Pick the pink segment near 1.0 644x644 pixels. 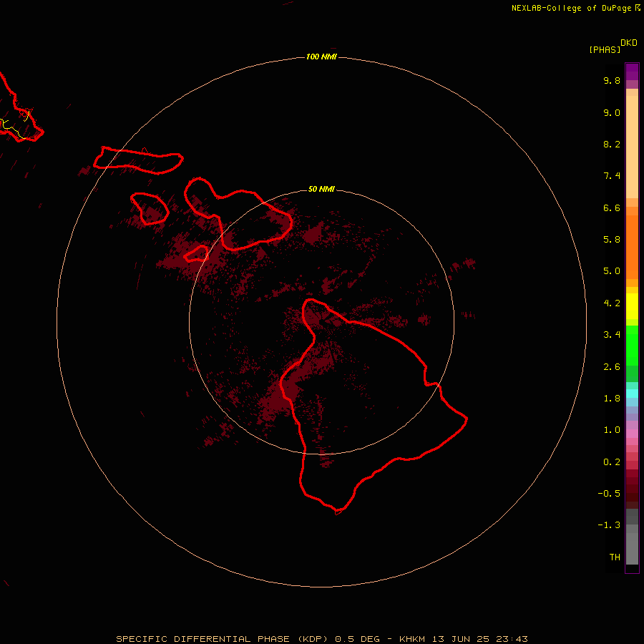(632, 434)
